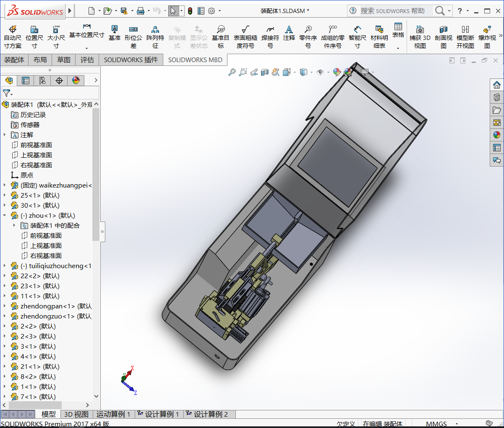This screenshot has width=504, height=428.
Task: Switch to 布局 ribbon tab
Action: click(40, 60)
